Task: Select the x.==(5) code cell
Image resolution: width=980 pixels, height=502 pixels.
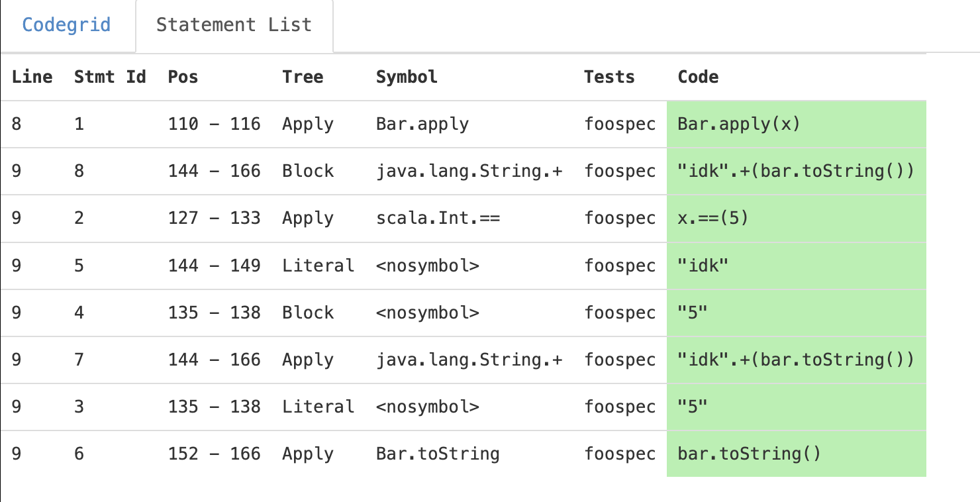Action: pos(796,218)
